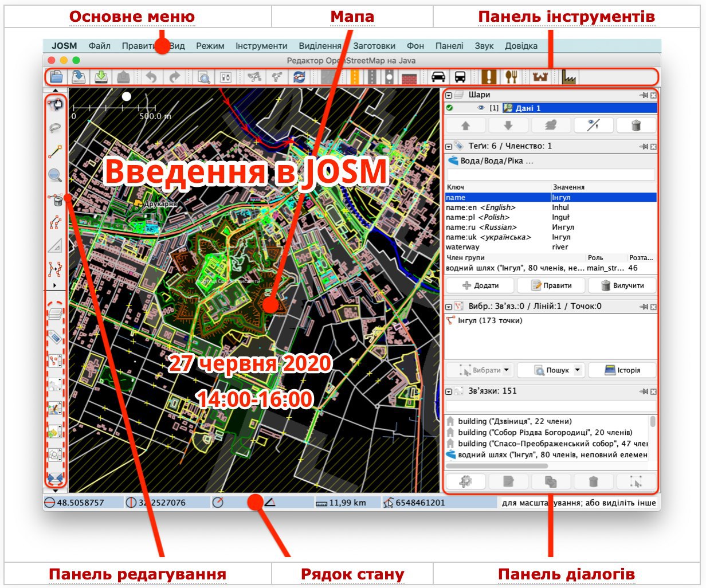The width and height of the screenshot is (706, 588).
Task: Toggle visibility eye of layer Дані 1
Action: (x=481, y=108)
